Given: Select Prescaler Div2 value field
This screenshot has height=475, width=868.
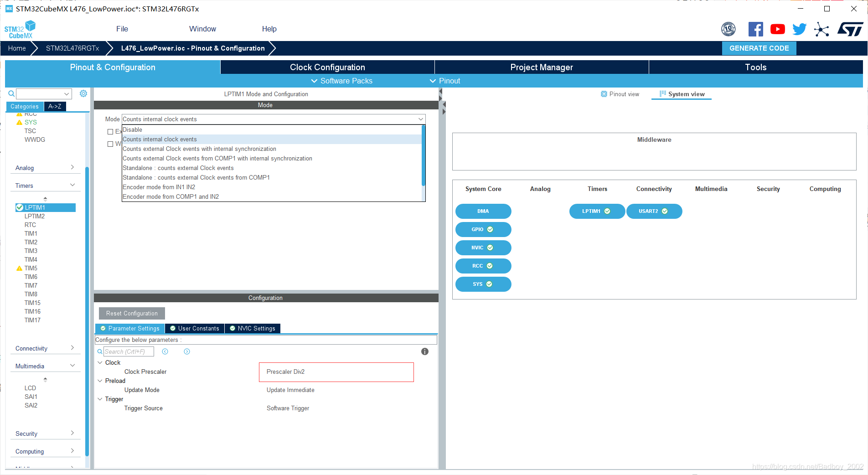Looking at the screenshot, I should [336, 372].
